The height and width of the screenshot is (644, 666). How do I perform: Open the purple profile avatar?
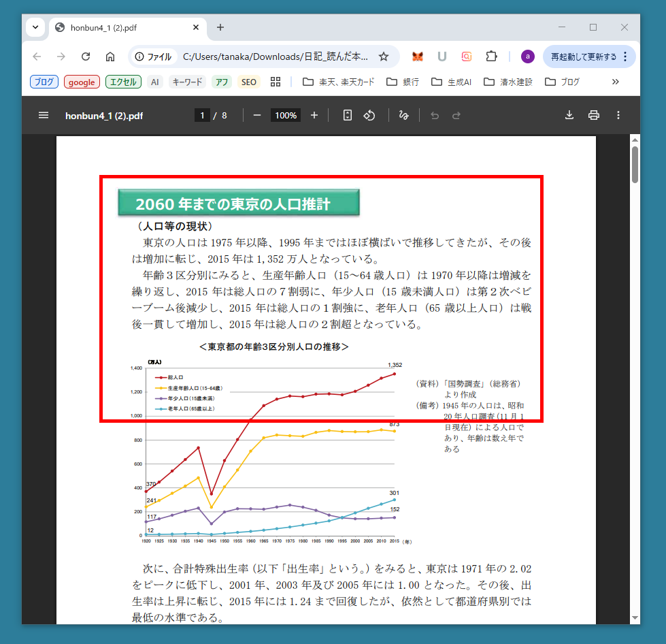[x=527, y=57]
